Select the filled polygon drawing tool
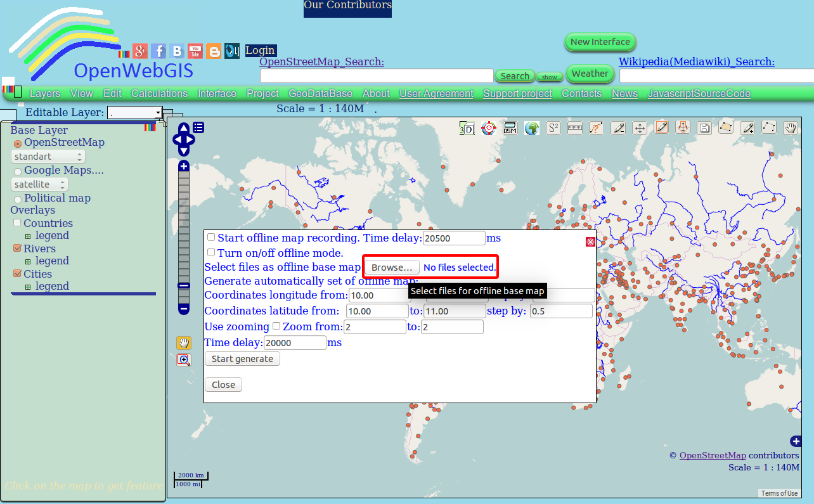 [726, 128]
